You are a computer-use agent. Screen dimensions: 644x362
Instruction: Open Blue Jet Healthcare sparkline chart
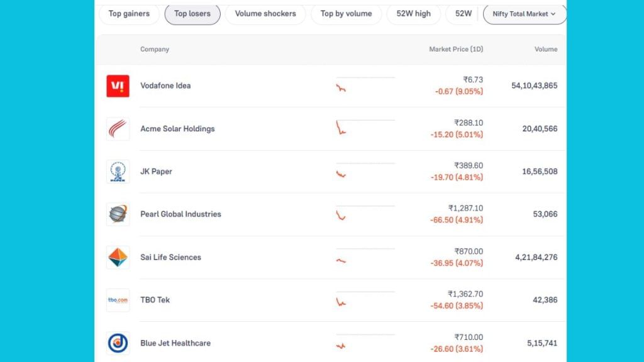click(x=365, y=343)
